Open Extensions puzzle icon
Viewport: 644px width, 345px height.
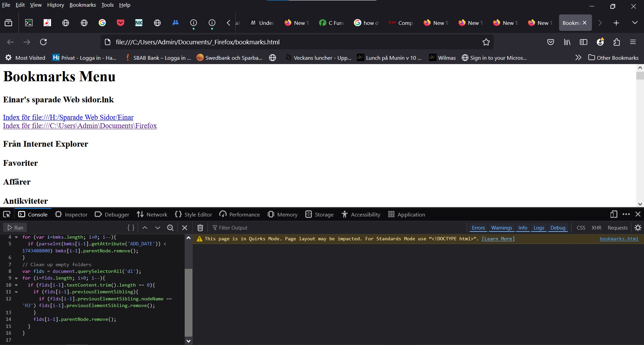tap(616, 42)
